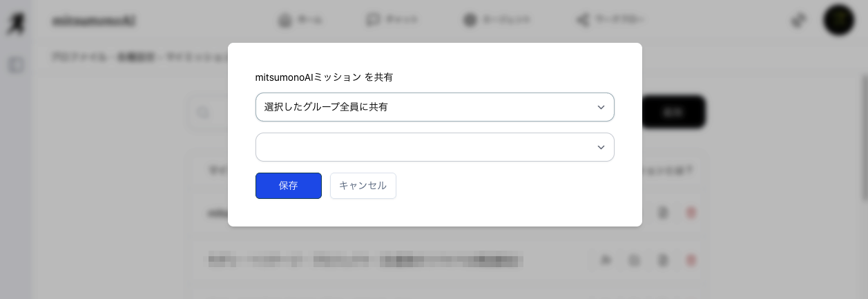The image size is (868, 299).
Task: Click the second action icon in the second mission row
Action: click(634, 260)
